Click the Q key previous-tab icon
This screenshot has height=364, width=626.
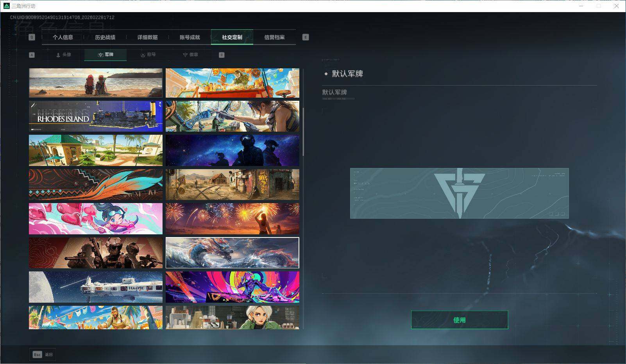(32, 37)
